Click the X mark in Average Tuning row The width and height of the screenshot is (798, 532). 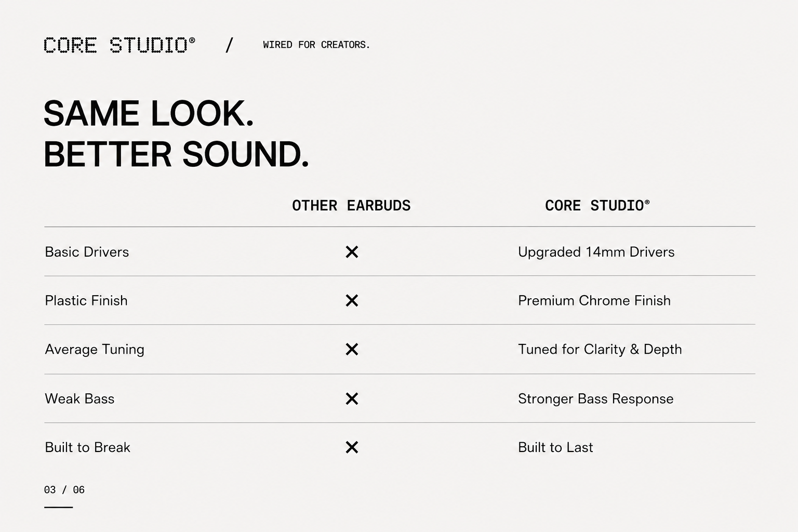coord(352,349)
